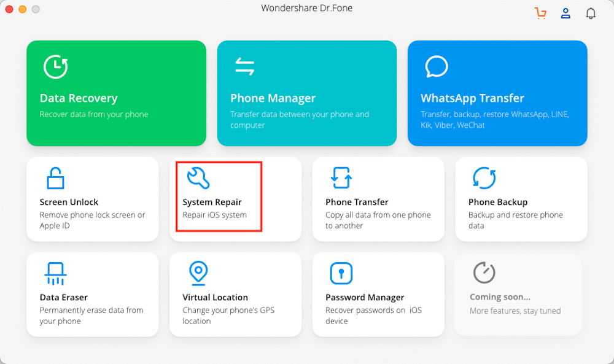Open the user account icon
The image size is (614, 364).
(x=565, y=14)
